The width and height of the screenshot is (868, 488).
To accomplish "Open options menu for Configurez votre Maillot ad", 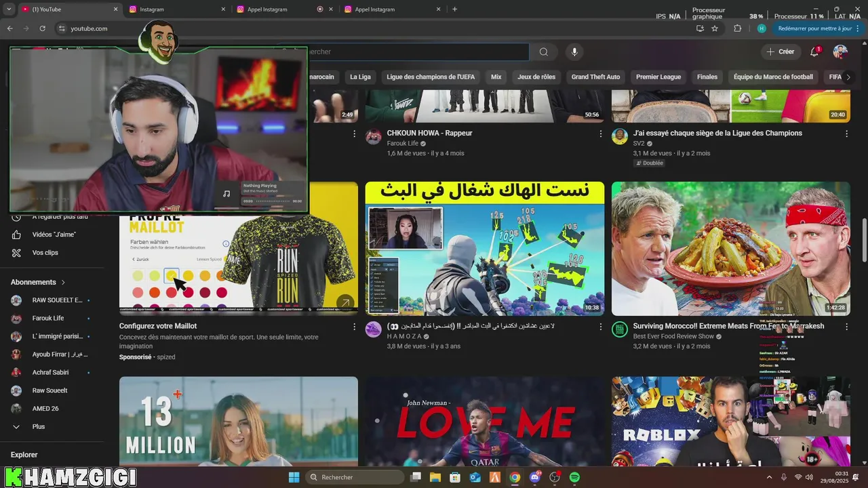I will tap(354, 327).
